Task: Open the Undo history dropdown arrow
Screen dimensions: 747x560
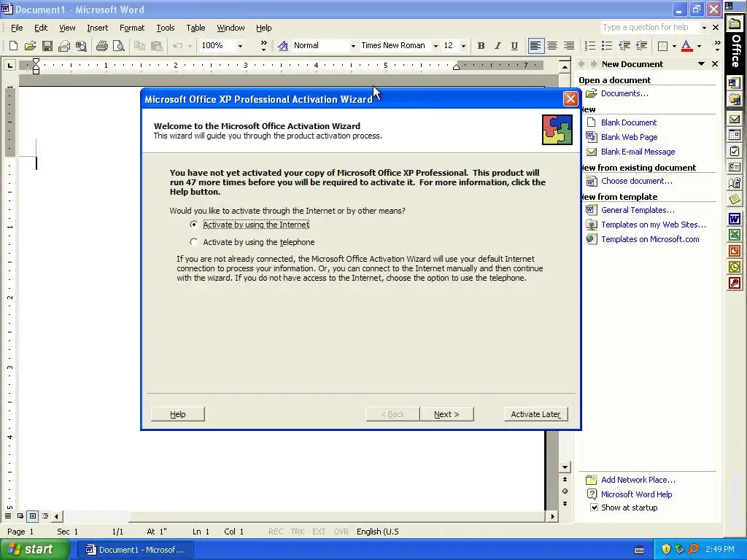Action: coord(190,46)
